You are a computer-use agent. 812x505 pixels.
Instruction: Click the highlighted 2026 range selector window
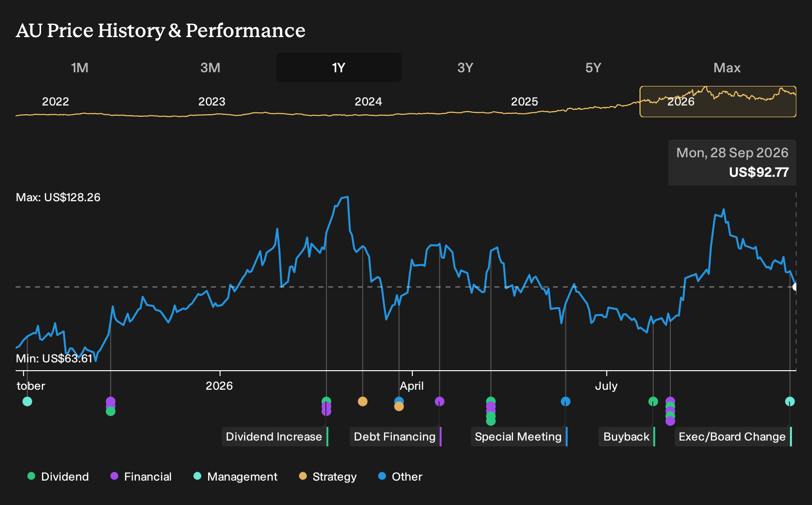point(718,102)
